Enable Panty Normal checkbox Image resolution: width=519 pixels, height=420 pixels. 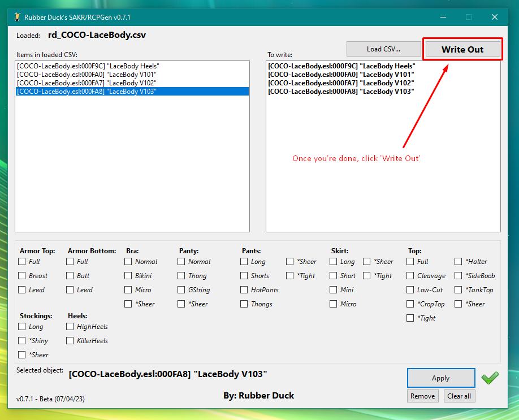pyautogui.click(x=181, y=262)
